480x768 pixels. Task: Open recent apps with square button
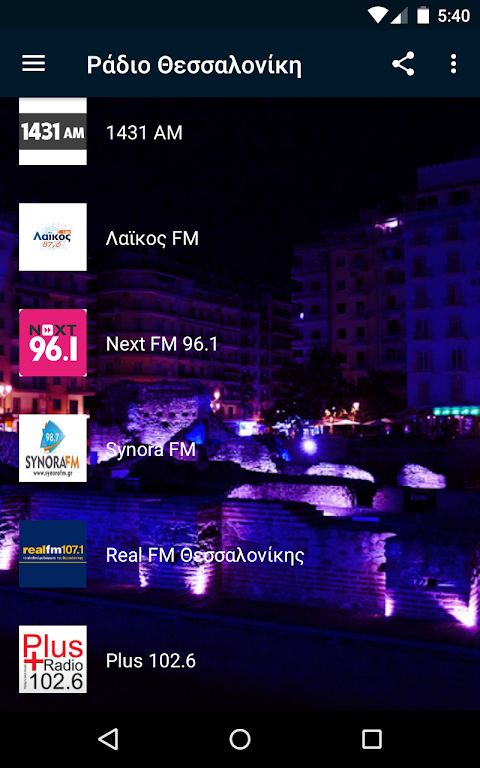click(x=372, y=739)
